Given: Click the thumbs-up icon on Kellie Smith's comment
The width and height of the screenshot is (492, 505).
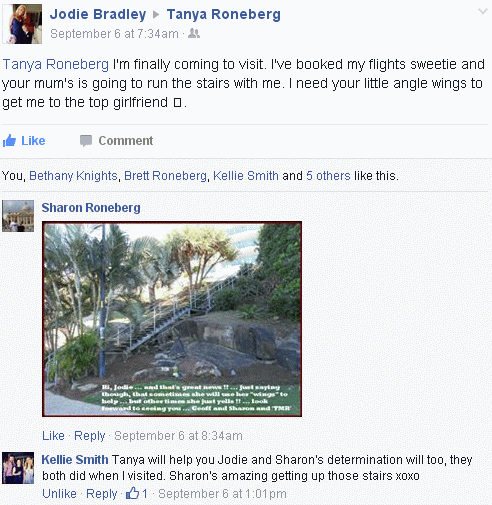Looking at the screenshot, I should tap(132, 493).
